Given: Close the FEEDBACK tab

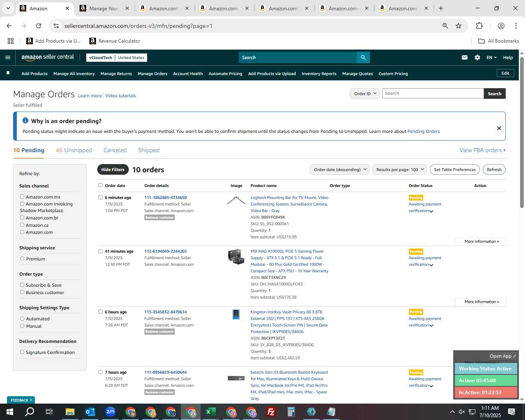Looking at the screenshot, I should tap(31, 400).
